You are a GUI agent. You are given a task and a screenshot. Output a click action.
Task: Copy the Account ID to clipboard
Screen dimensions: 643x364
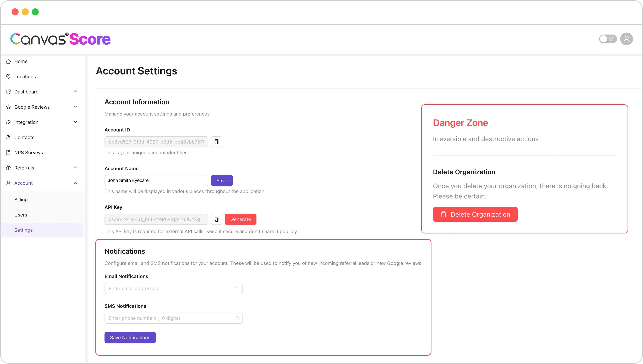pos(217,142)
